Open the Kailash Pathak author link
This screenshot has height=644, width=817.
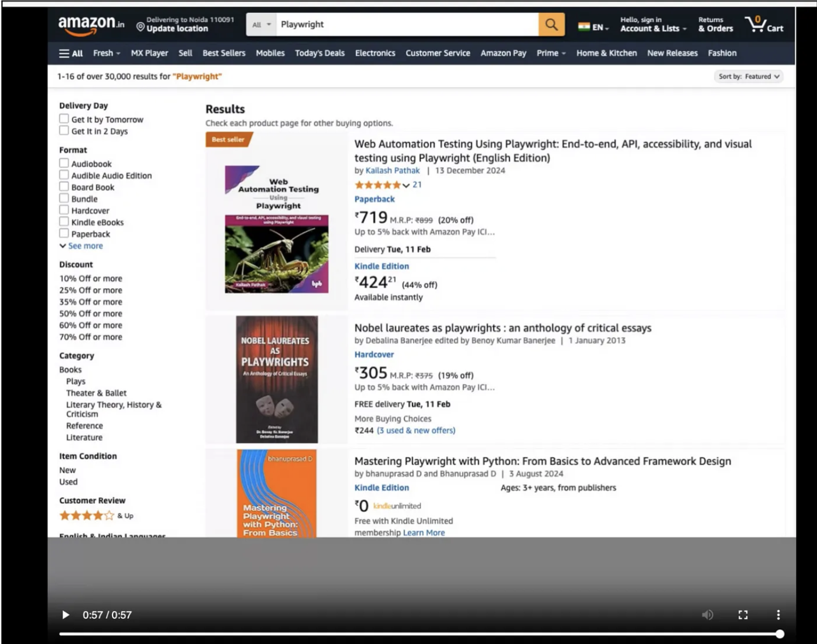[x=393, y=170]
